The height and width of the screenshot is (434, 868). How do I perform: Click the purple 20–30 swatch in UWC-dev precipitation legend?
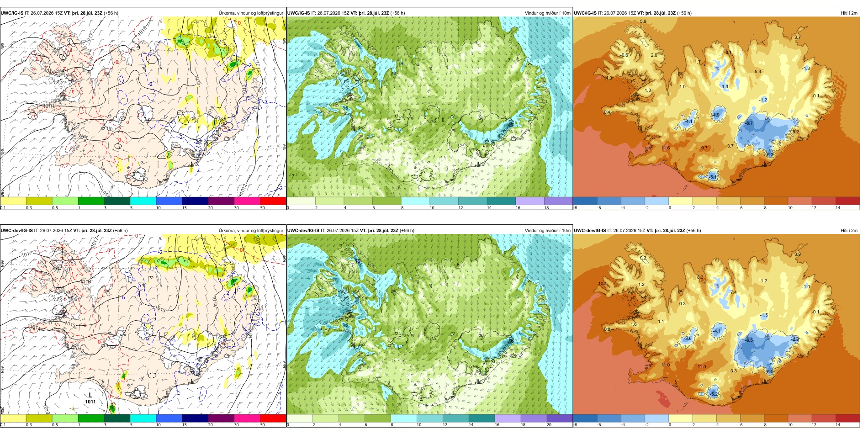[x=221, y=418]
